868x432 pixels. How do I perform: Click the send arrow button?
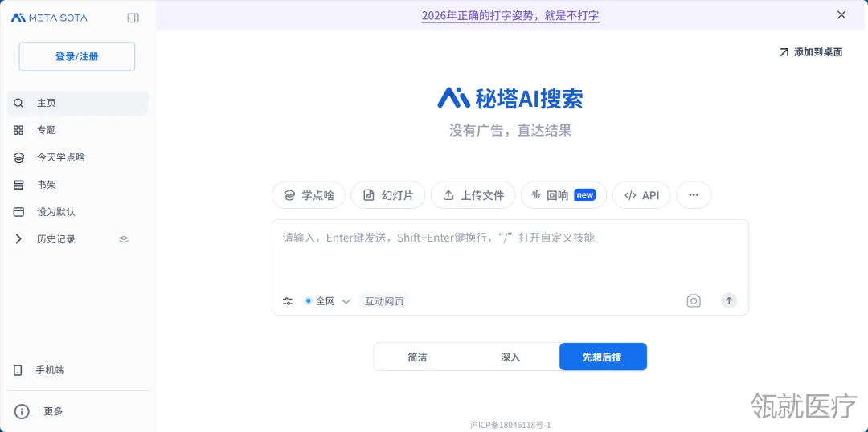click(x=729, y=301)
